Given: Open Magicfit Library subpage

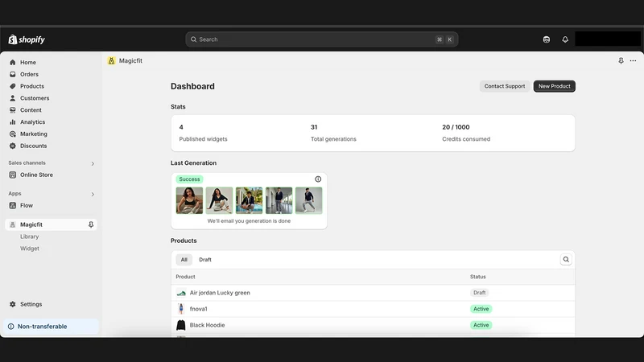Looking at the screenshot, I should (30, 237).
